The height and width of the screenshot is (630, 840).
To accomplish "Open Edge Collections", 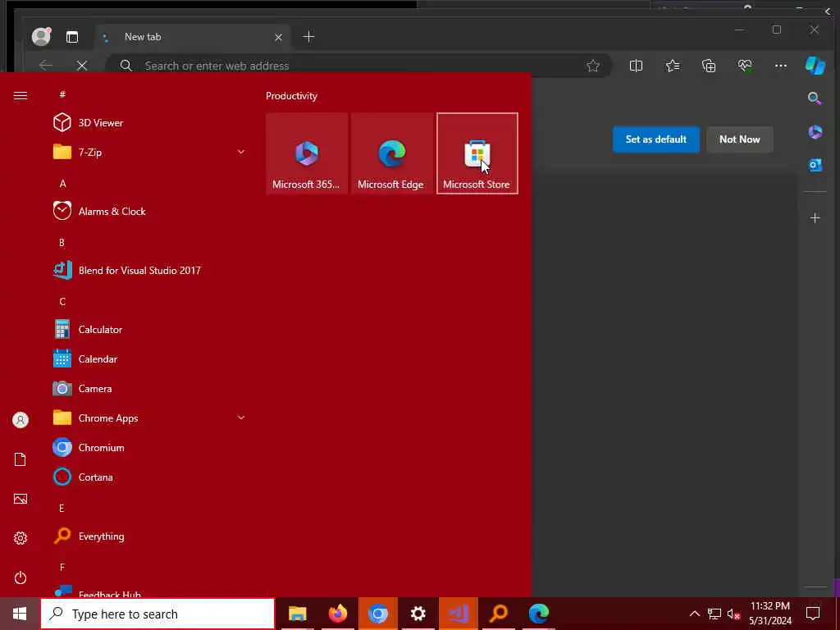I will click(x=709, y=66).
